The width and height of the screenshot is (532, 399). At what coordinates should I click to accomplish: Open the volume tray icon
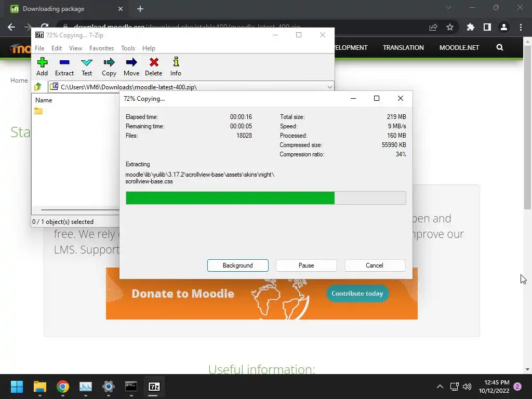click(467, 387)
